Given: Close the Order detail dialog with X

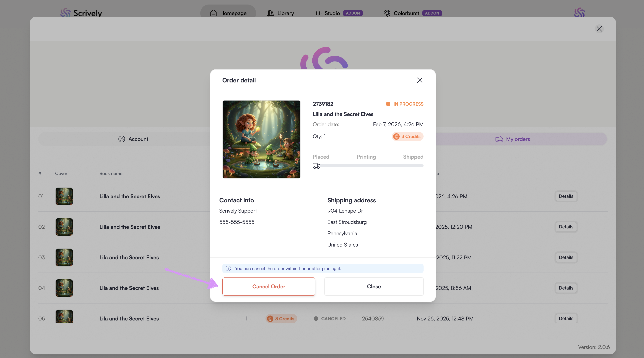Looking at the screenshot, I should click(419, 80).
